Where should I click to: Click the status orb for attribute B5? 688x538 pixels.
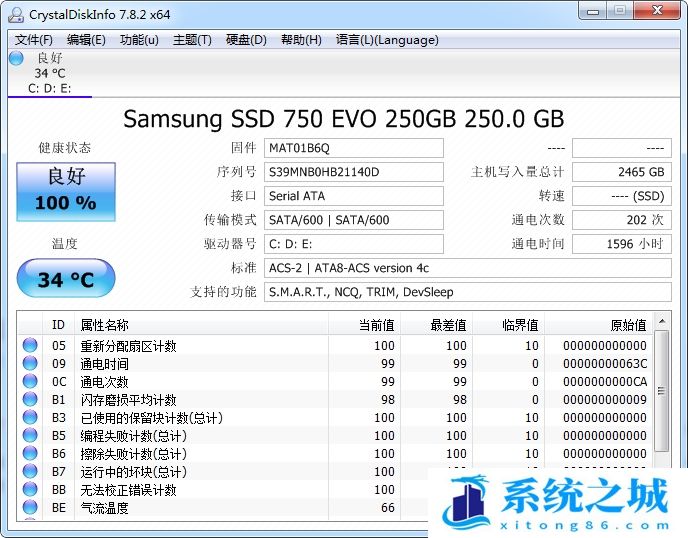coord(30,435)
